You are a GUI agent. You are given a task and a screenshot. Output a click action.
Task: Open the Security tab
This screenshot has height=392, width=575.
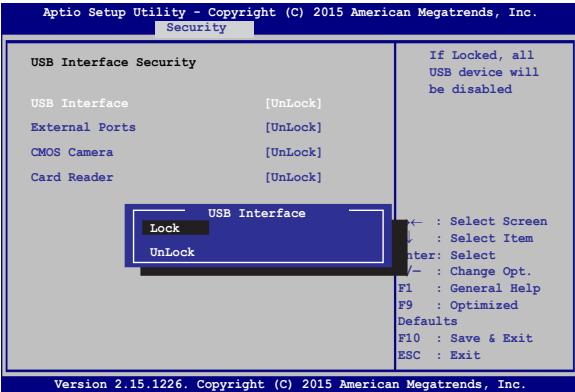point(204,28)
